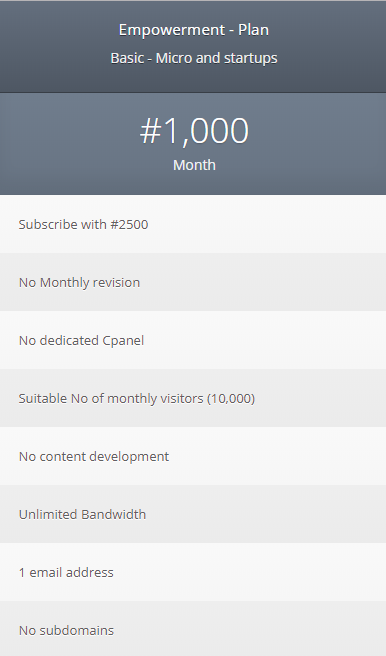Viewport: 386px width, 656px height.
Task: Click the Month billing label
Action: (194, 165)
